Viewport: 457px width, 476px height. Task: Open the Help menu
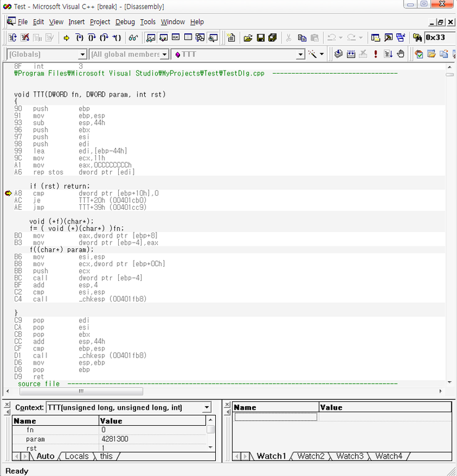(x=197, y=22)
